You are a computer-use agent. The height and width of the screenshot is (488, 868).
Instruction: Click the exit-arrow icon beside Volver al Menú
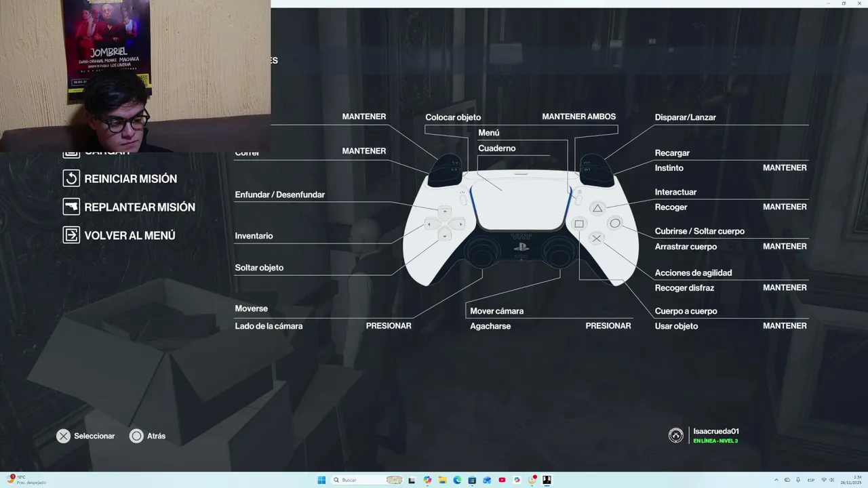coord(71,235)
